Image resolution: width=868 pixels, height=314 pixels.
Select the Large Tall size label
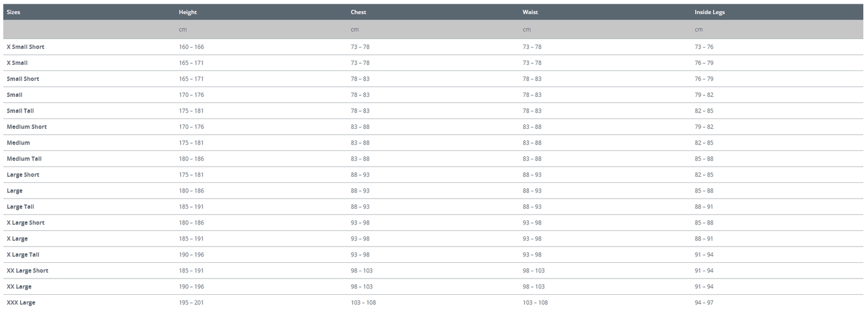(x=20, y=207)
